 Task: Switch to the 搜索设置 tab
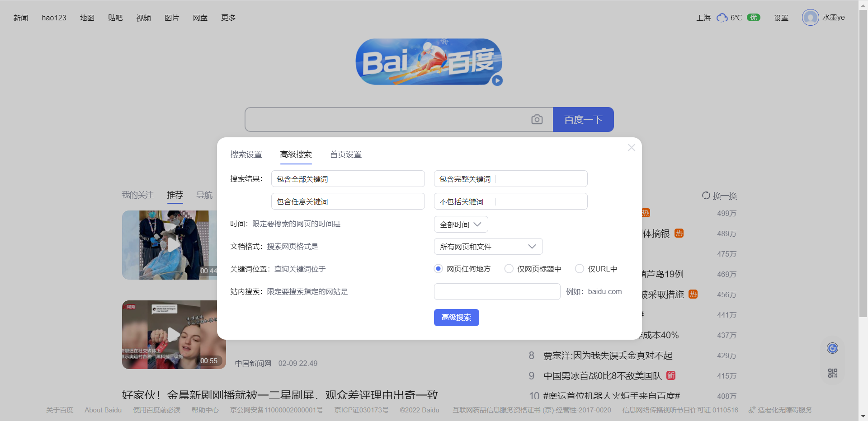click(x=246, y=154)
